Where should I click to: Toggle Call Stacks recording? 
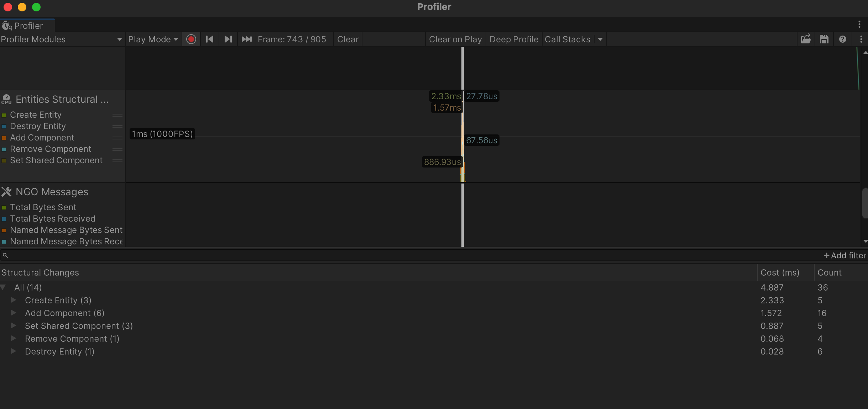point(568,39)
